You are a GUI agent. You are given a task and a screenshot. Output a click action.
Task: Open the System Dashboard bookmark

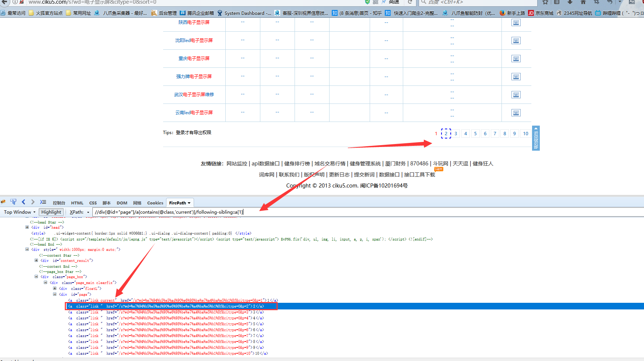tap(244, 13)
